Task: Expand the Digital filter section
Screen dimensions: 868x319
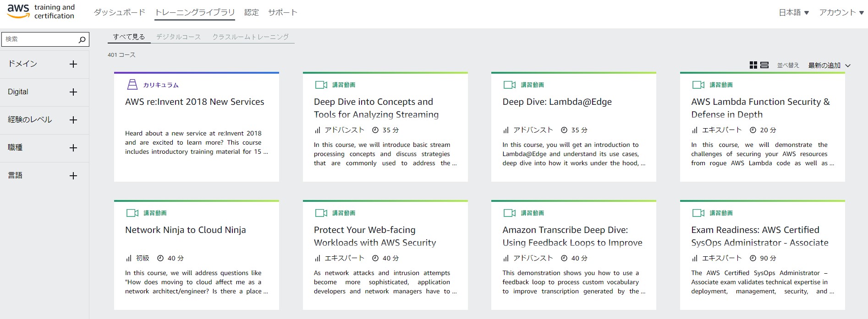Action: (x=73, y=92)
